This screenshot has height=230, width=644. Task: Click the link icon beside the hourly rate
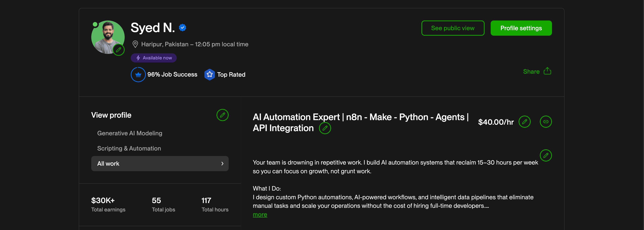(x=546, y=122)
